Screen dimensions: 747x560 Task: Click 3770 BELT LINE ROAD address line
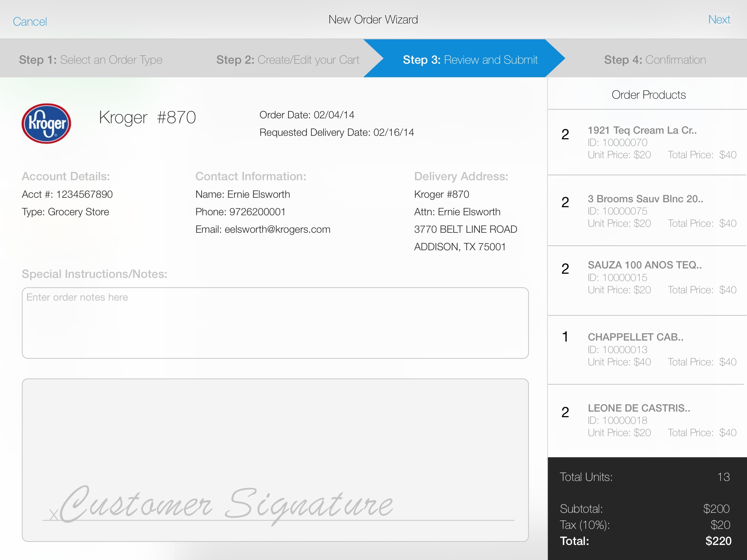click(x=466, y=229)
